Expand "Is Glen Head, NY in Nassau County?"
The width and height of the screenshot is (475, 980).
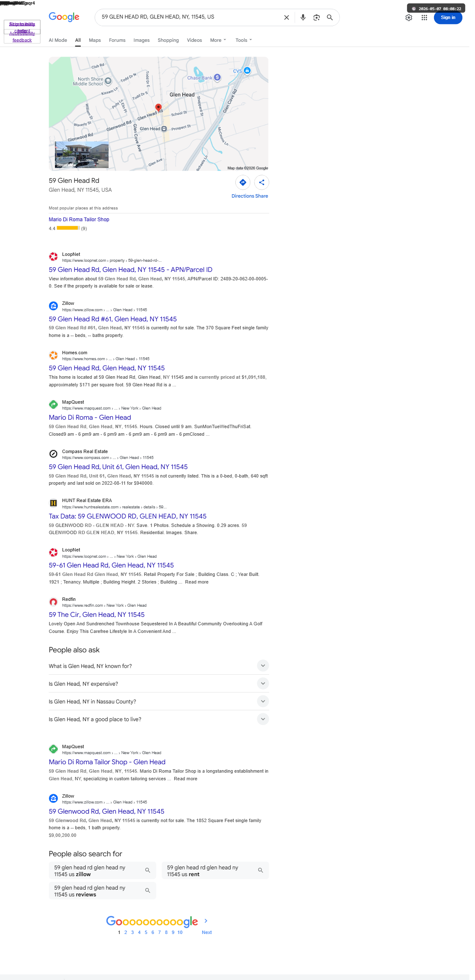(x=158, y=701)
